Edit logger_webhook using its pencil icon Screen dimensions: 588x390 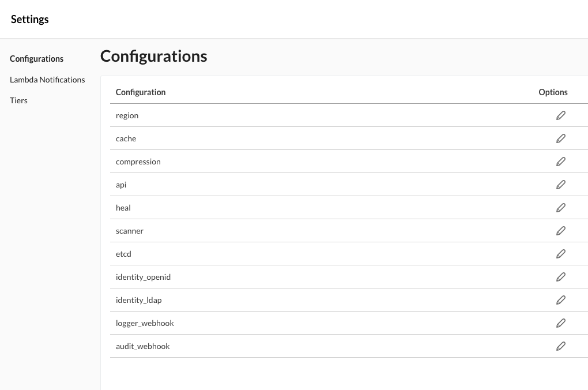pos(561,323)
